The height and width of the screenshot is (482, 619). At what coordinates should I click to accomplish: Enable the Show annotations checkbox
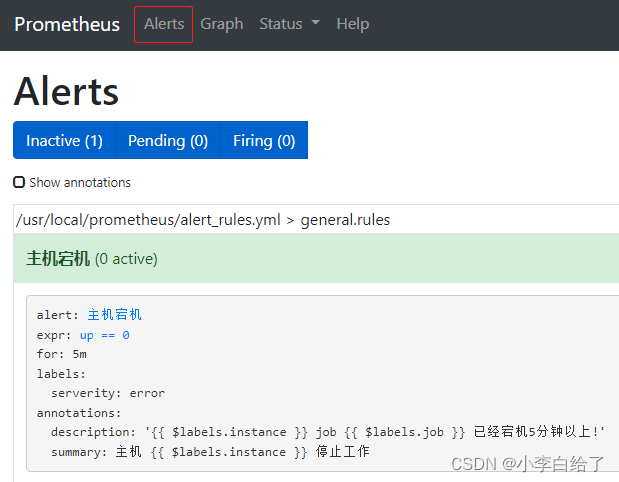pos(19,182)
